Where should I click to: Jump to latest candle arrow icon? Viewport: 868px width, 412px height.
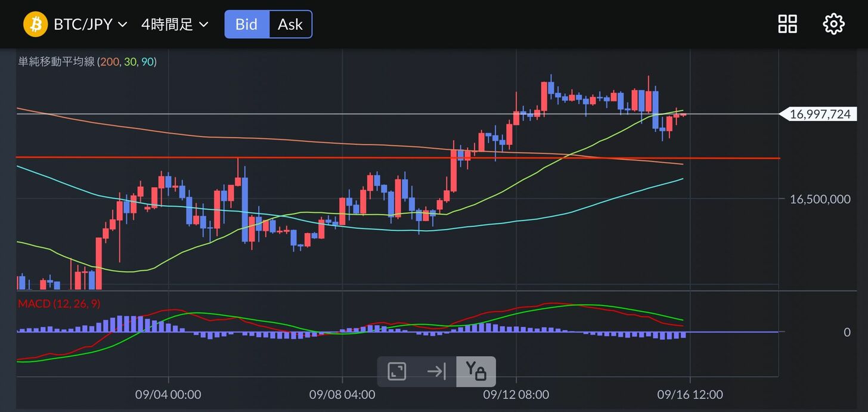436,371
